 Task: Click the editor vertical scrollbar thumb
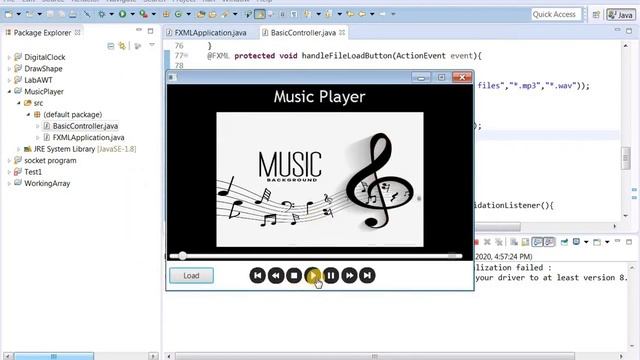coord(626,158)
